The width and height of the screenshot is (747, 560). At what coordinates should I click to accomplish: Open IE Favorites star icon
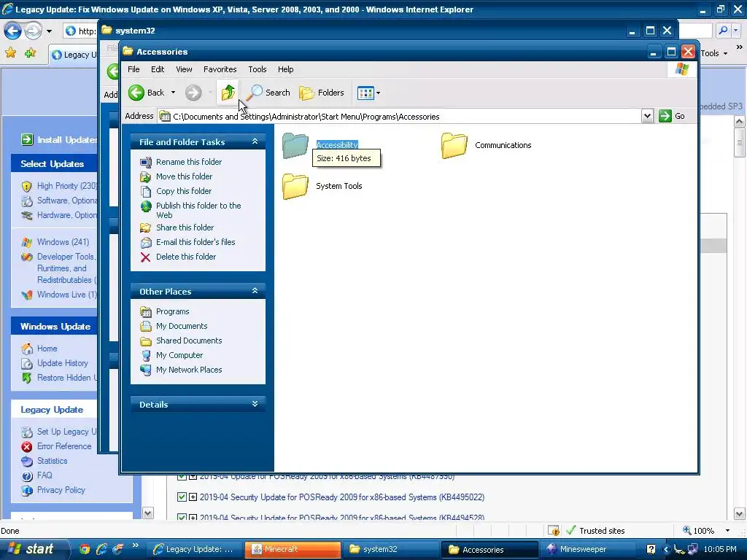click(10, 52)
